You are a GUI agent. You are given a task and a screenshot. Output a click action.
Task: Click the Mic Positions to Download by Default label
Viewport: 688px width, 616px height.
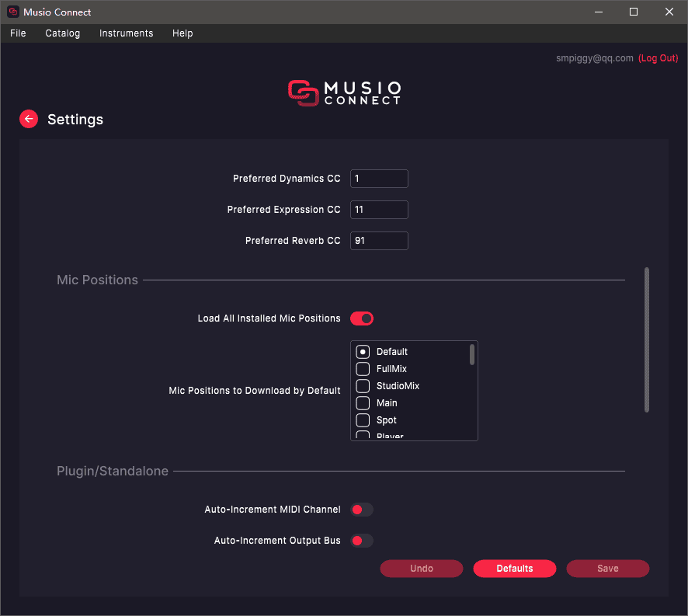255,391
